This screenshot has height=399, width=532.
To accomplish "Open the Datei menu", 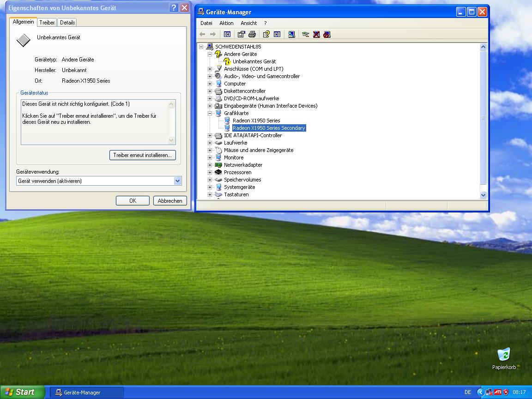I will tap(206, 23).
